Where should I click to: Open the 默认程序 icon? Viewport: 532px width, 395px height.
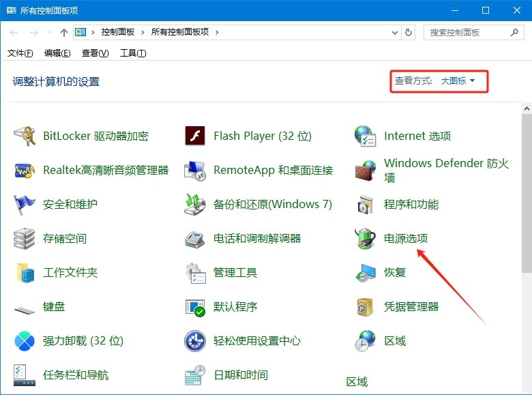pyautogui.click(x=196, y=308)
